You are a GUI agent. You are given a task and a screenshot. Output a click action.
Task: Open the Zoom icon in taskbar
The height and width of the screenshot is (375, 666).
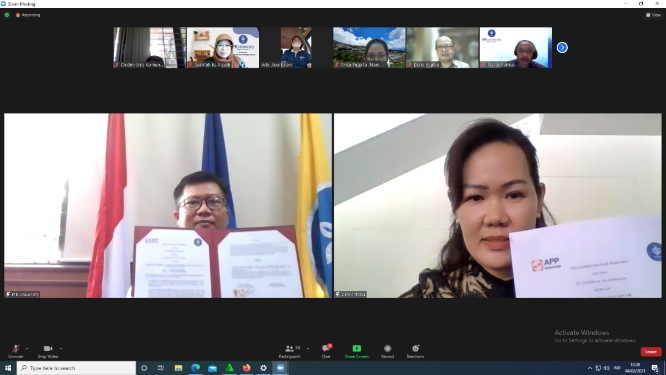click(280, 368)
